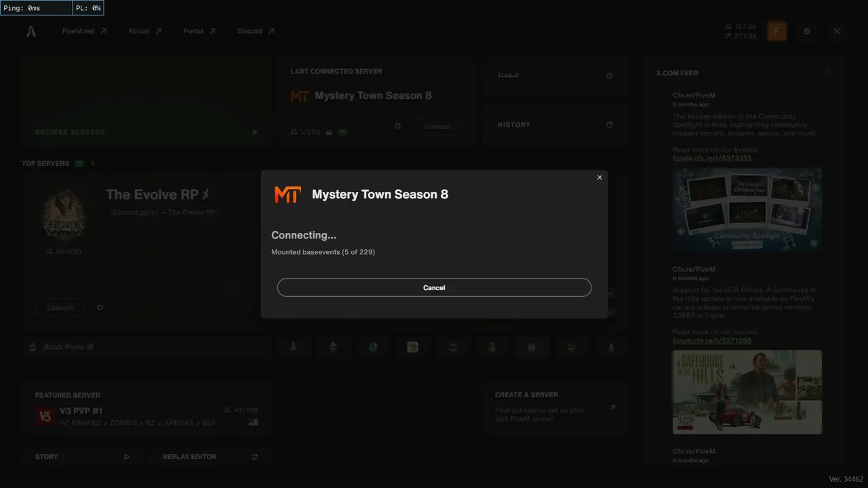
Task: Click the "Ver. 34462" version text
Action: [846, 479]
